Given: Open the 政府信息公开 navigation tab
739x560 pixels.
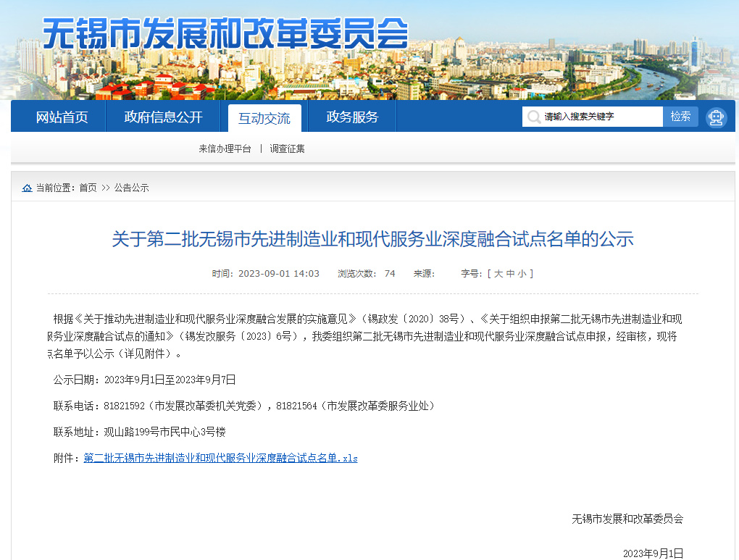Looking at the screenshot, I should tap(163, 117).
